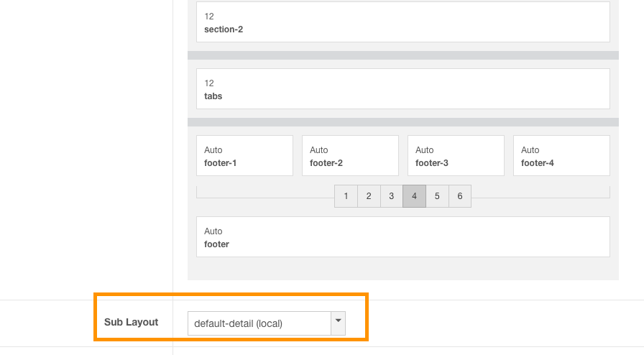Select the tabs layout block
Screen dimensions: 644x355
[402, 89]
